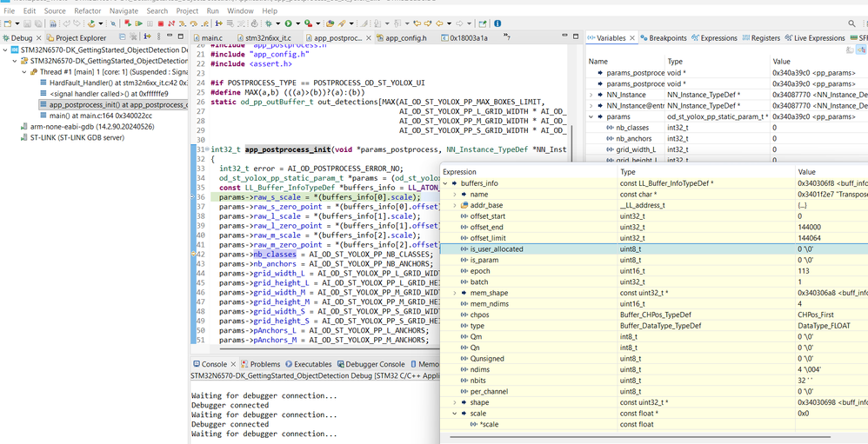Select HardFault_Handler() stack frame
Image resolution: width=868 pixels, height=444 pixels.
tap(85, 83)
